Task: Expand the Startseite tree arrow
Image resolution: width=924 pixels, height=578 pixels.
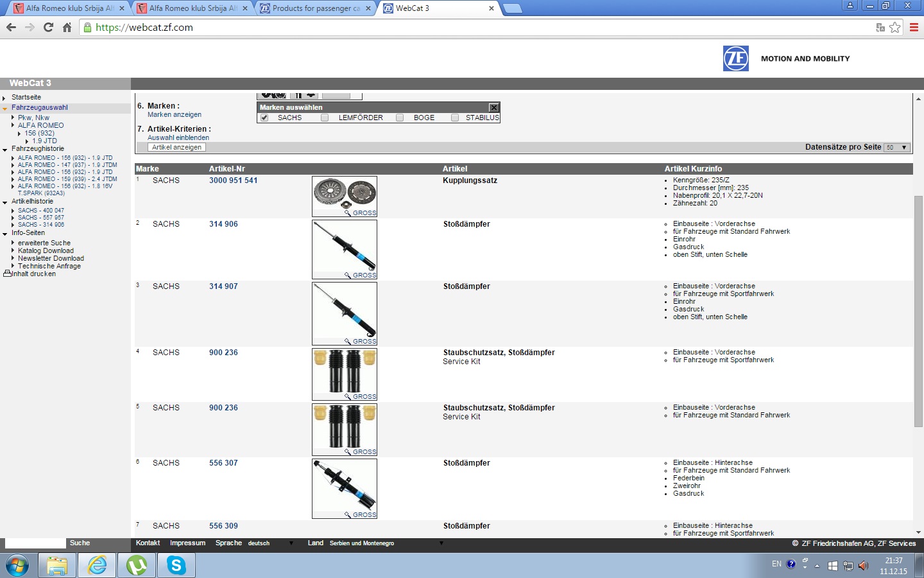Action: pyautogui.click(x=4, y=98)
